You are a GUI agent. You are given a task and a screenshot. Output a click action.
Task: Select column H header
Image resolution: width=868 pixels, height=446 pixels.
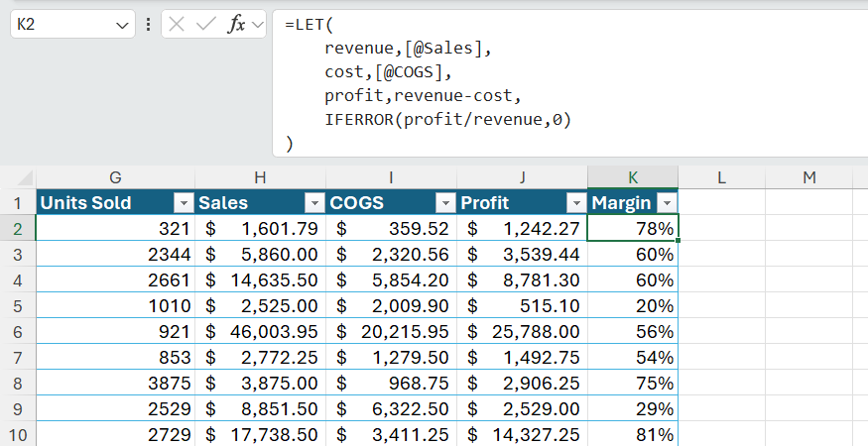(260, 177)
